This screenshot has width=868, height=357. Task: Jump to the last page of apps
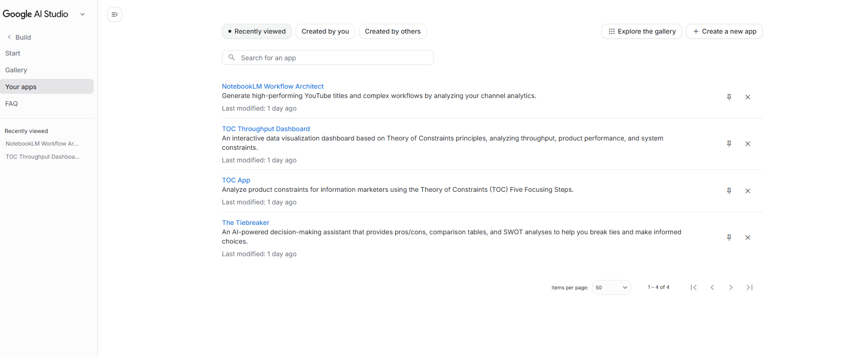(x=750, y=287)
